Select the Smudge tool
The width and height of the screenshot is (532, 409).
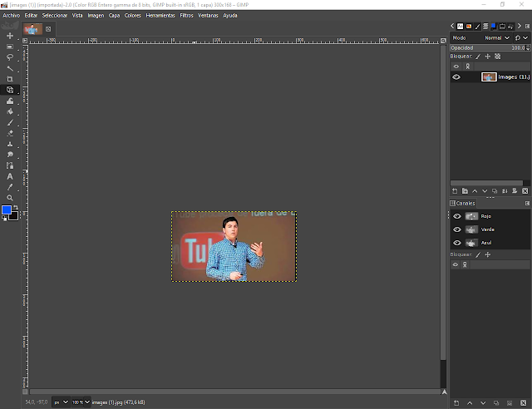(x=10, y=155)
